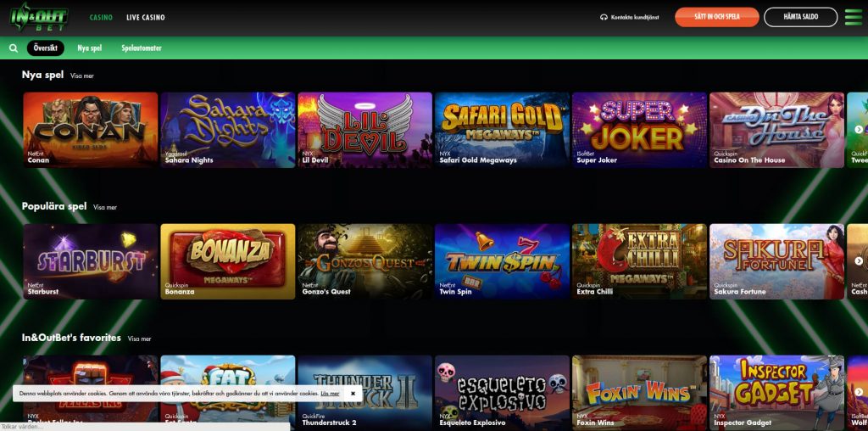Open the Sakura Fortune thumbnail
This screenshot has height=431, width=868.
[x=777, y=261]
